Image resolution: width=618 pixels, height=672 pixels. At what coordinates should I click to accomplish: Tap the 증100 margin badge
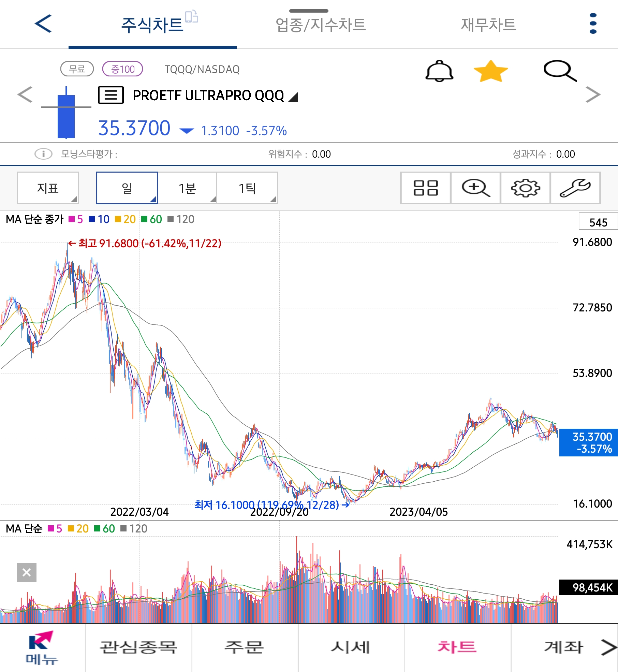(123, 69)
